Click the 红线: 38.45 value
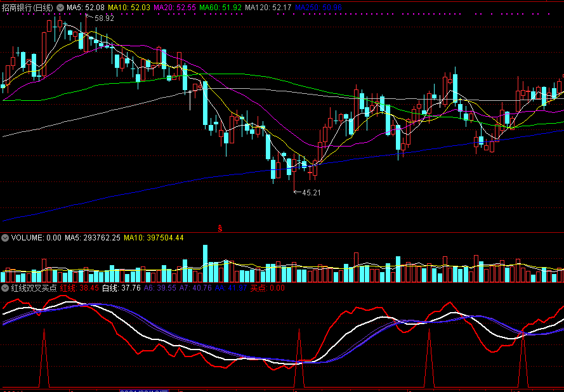Viewport: 564px width, 392px height. point(79,288)
